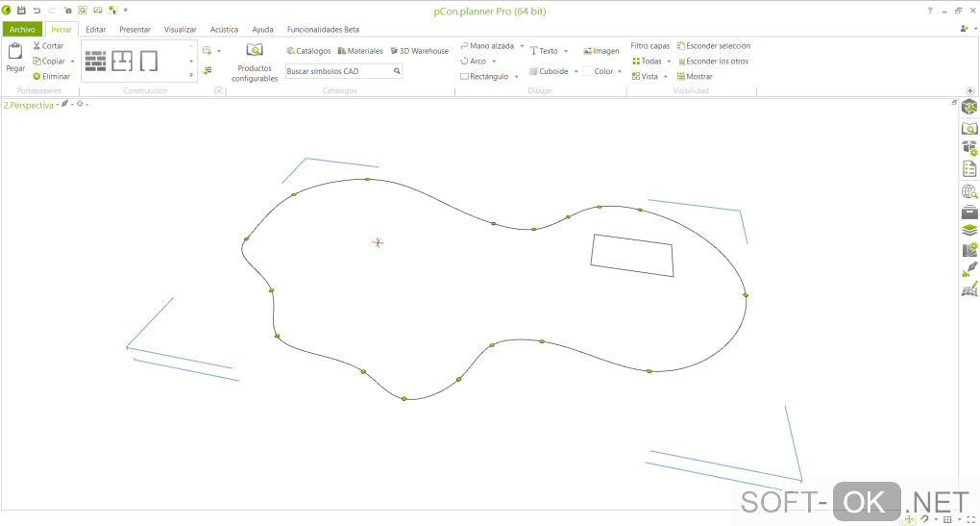Open the quick access toolbar customize arrow
This screenshot has width=980, height=526.
[126, 11]
